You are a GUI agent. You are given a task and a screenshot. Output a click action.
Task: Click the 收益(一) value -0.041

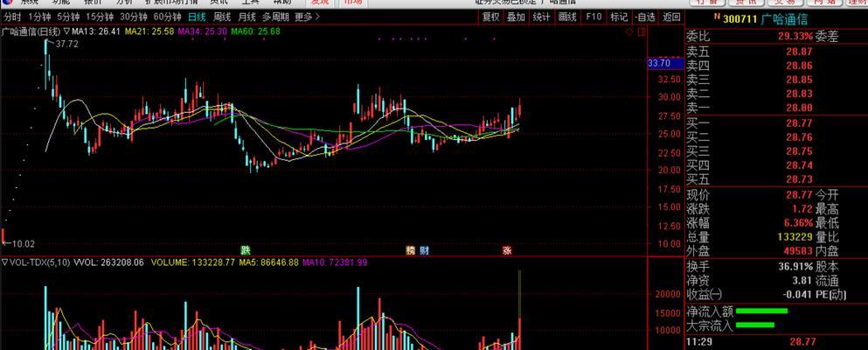tap(798, 295)
